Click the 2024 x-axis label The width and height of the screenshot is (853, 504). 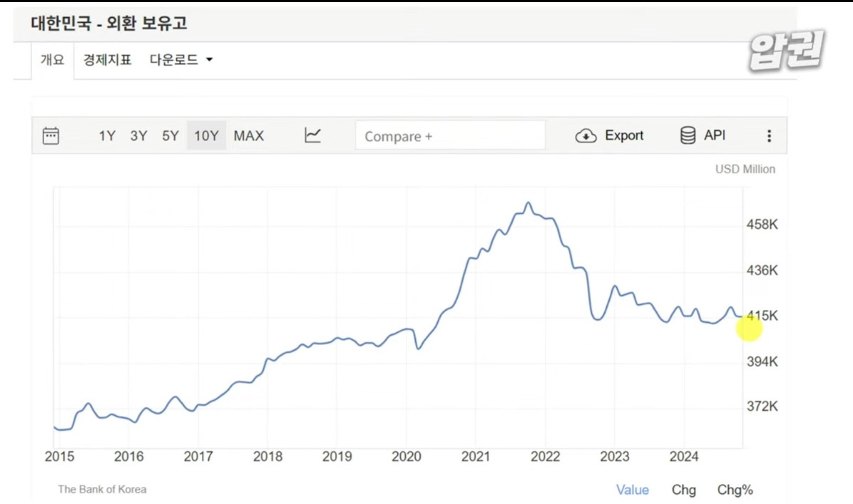(684, 456)
